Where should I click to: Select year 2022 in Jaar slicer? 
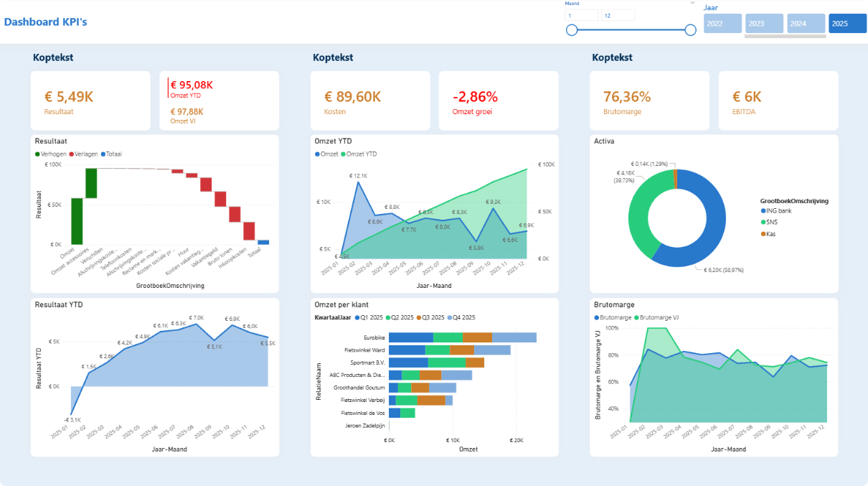click(722, 24)
